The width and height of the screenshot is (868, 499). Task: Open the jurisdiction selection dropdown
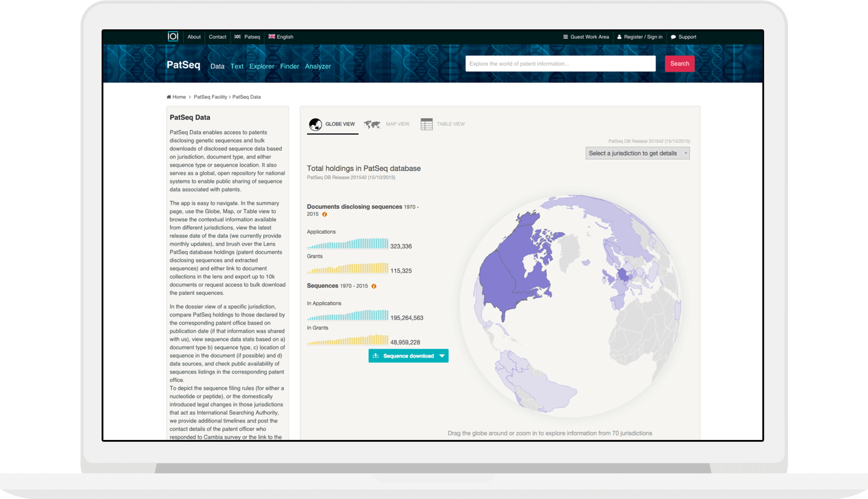(x=637, y=153)
